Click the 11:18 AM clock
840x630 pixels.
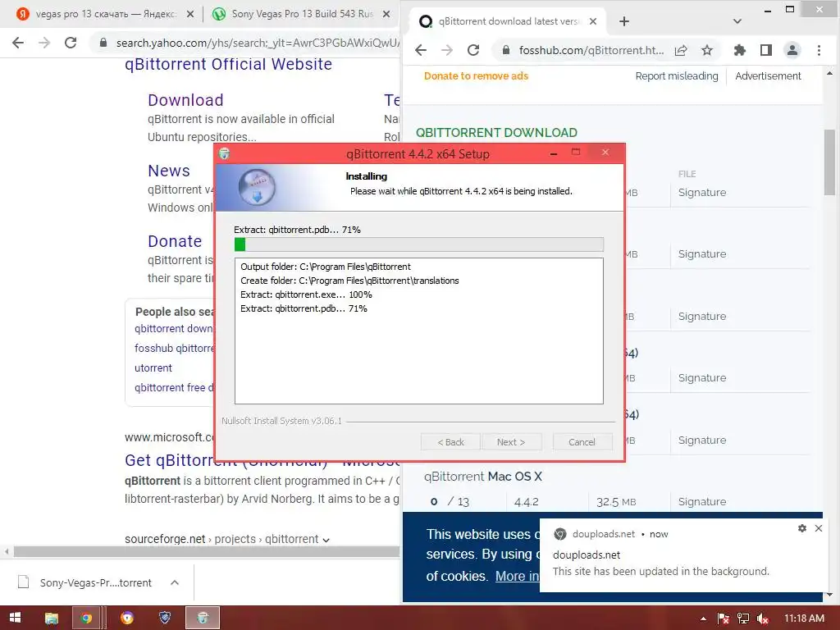(x=804, y=619)
